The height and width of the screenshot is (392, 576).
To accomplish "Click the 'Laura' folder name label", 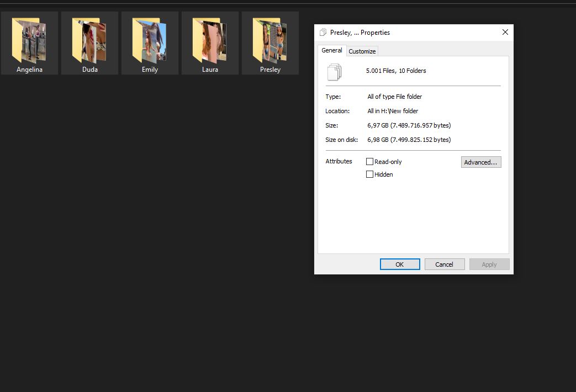I will [210, 70].
